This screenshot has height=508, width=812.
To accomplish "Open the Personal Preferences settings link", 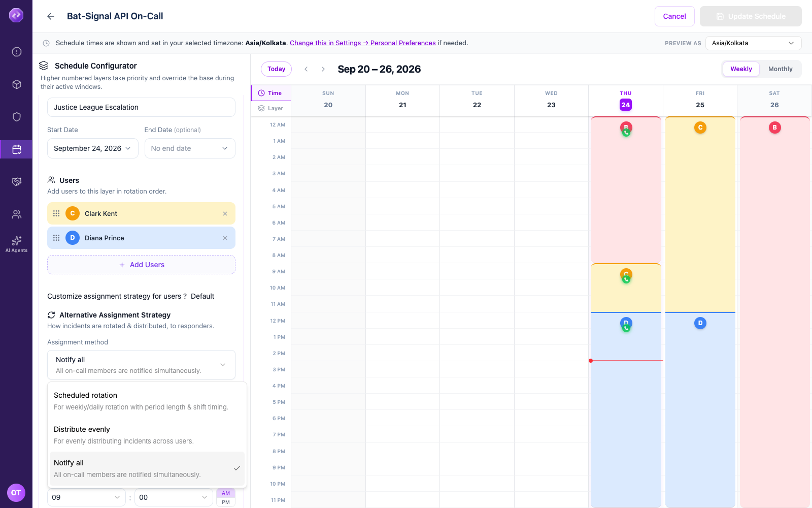I will pos(403,43).
